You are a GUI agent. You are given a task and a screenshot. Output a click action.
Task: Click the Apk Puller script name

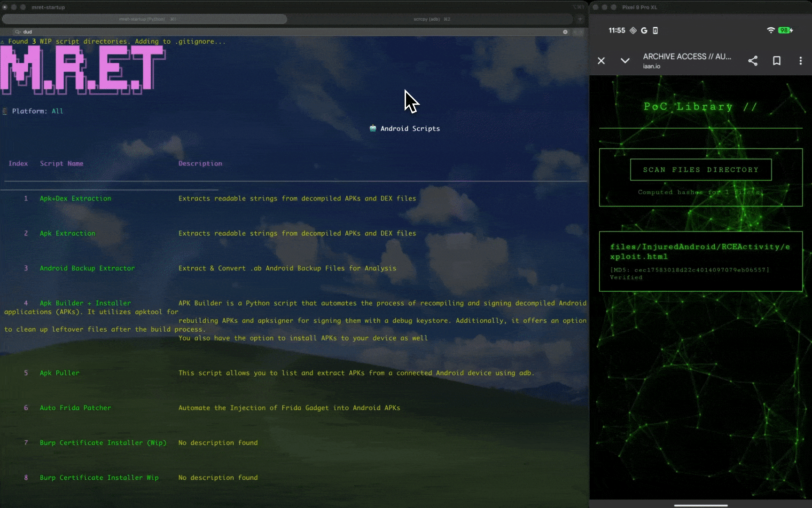pos(60,373)
